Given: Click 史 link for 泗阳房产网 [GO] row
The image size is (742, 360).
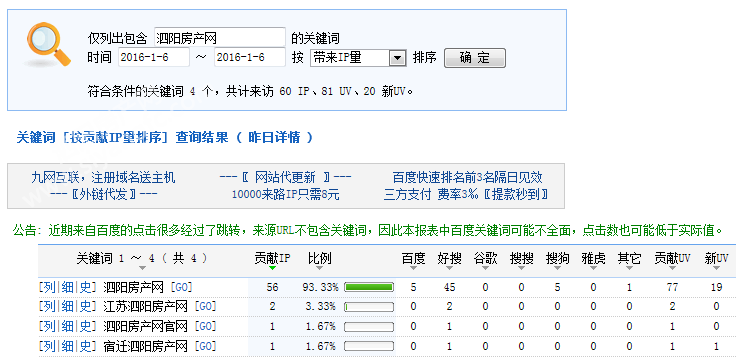Looking at the screenshot, I should [85, 287].
